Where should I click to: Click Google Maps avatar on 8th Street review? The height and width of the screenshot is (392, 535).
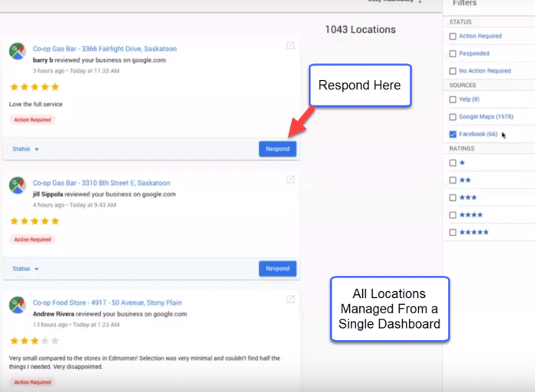pos(18,185)
